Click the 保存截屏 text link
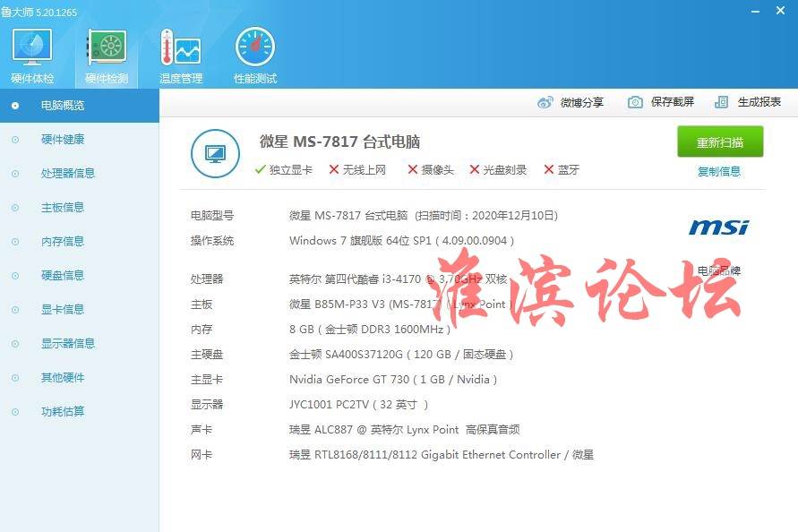The height and width of the screenshot is (532, 798). pyautogui.click(x=673, y=102)
